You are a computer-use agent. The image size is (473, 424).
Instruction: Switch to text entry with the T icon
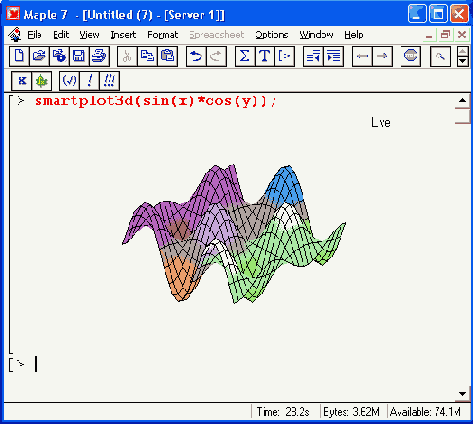point(265,56)
